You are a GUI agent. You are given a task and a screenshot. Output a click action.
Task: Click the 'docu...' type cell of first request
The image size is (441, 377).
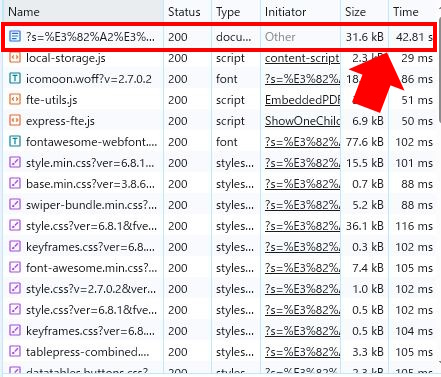coord(234,37)
